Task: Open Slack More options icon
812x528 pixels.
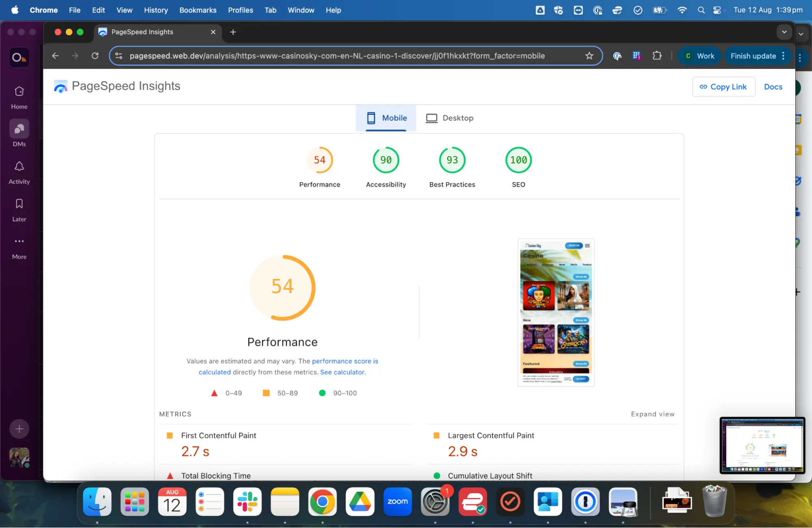Action: (x=19, y=241)
